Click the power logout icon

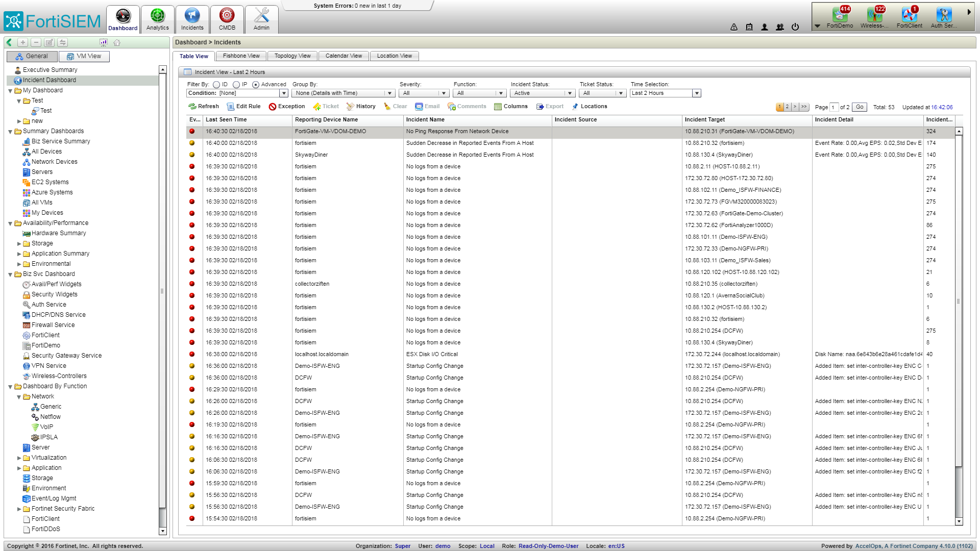click(795, 27)
